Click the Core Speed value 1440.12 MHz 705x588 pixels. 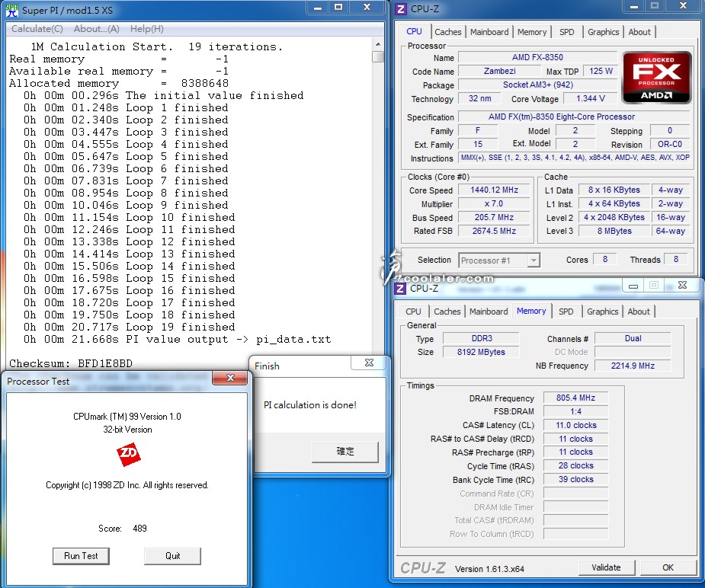[x=494, y=190]
